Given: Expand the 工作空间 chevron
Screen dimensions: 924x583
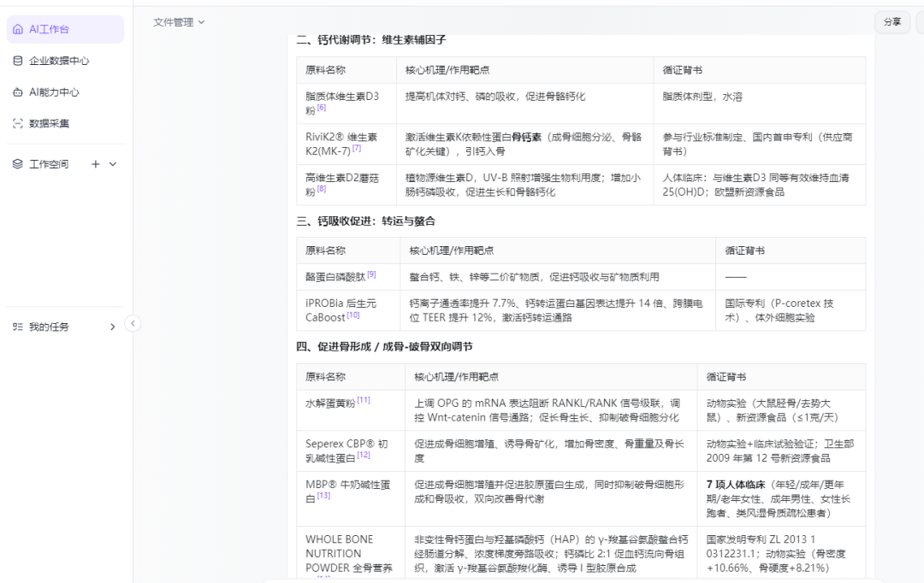Looking at the screenshot, I should pos(113,164).
